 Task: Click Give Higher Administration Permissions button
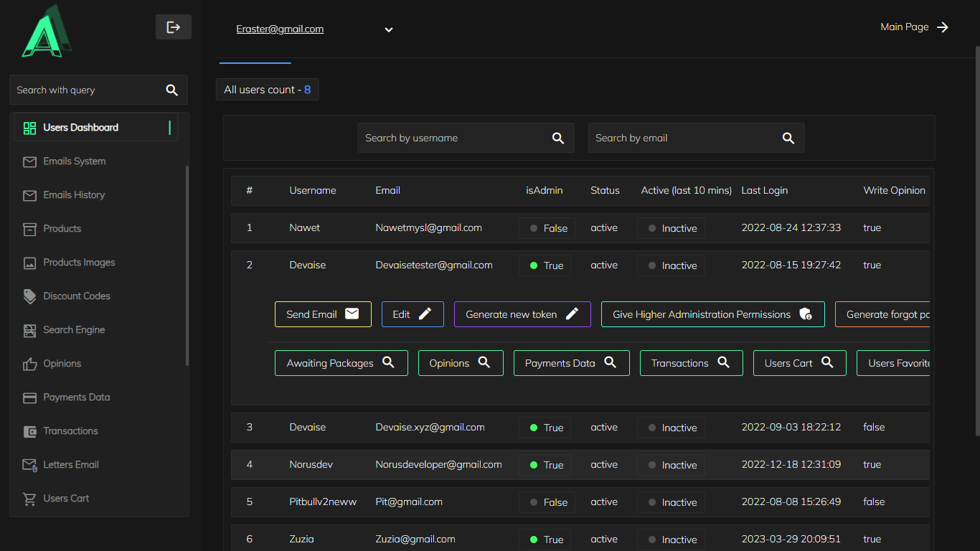coord(712,314)
